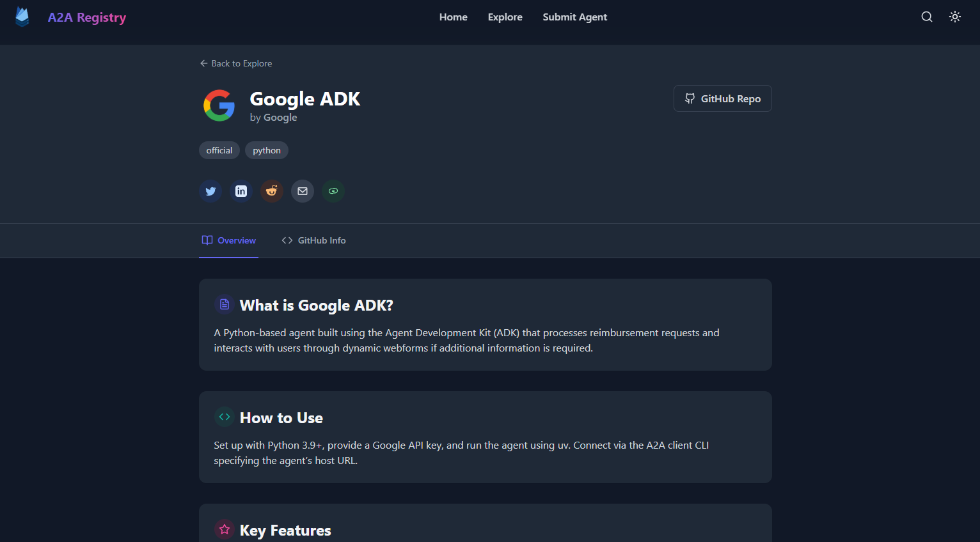Image resolution: width=980 pixels, height=542 pixels.
Task: Click the 'Google ADK' page title
Action: 305,99
